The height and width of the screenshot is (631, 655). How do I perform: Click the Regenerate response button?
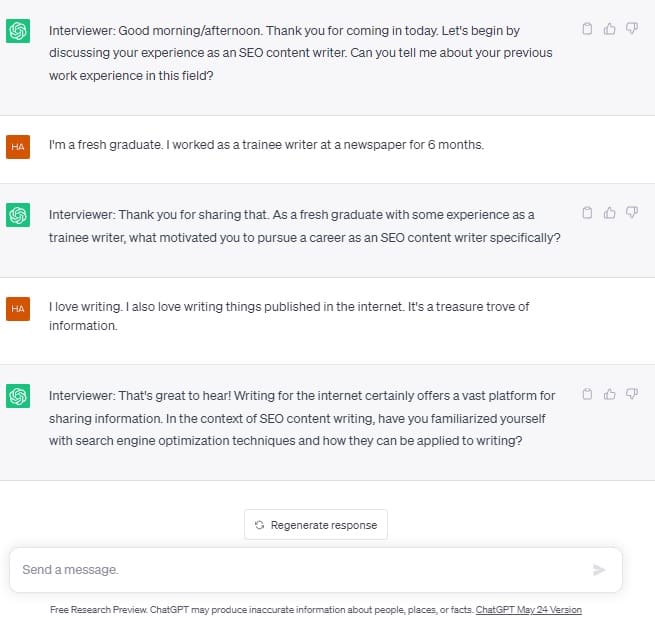tap(316, 525)
